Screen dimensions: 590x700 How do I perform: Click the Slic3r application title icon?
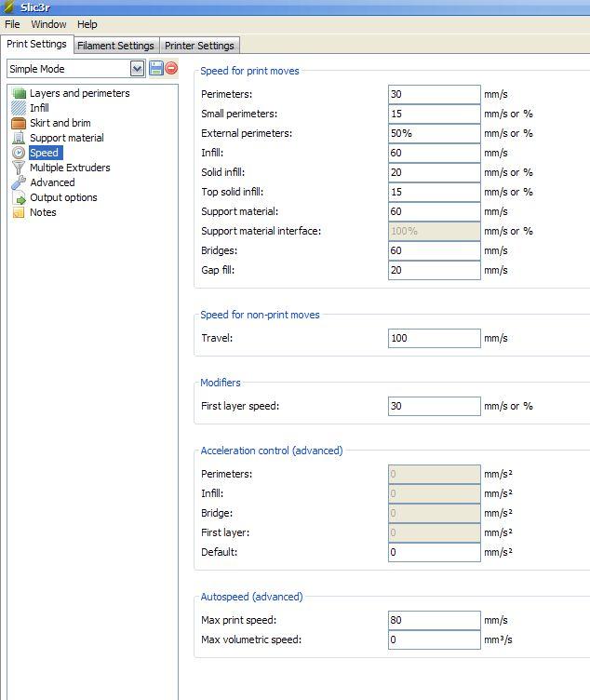pyautogui.click(x=9, y=7)
